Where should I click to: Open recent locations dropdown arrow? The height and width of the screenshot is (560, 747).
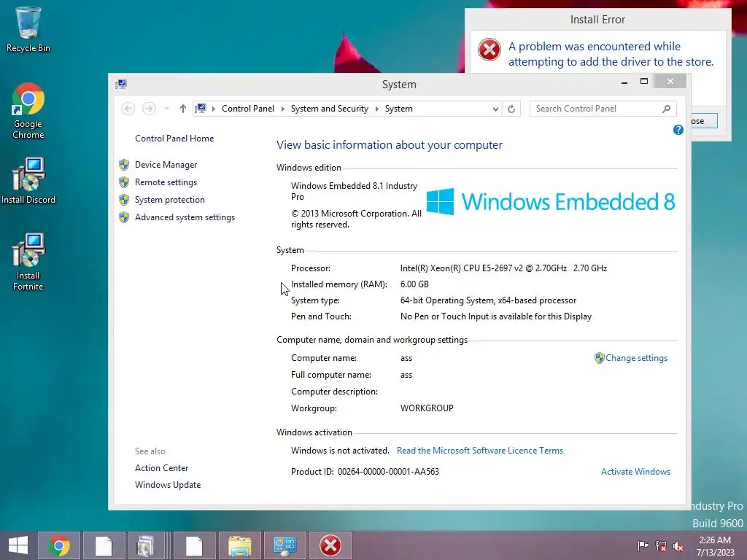(x=166, y=109)
